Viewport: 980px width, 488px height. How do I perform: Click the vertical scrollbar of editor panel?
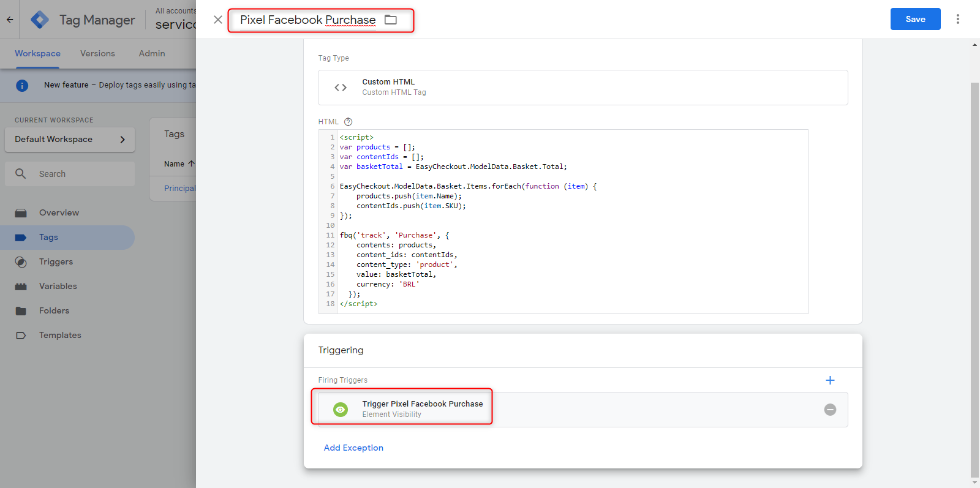[974, 279]
